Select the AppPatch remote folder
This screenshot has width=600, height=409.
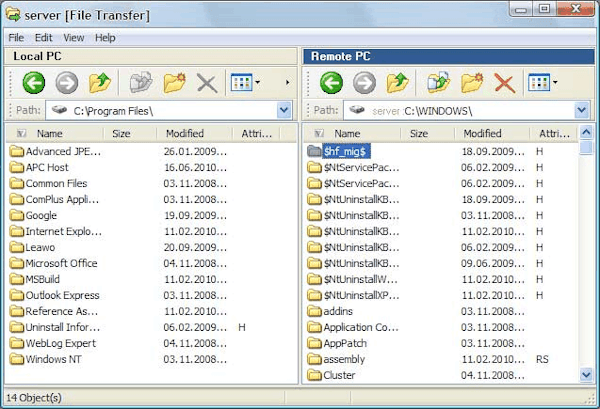[x=345, y=343]
